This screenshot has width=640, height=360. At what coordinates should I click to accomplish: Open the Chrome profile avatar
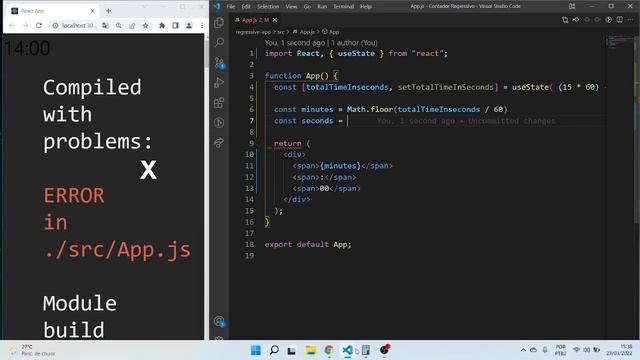point(189,25)
